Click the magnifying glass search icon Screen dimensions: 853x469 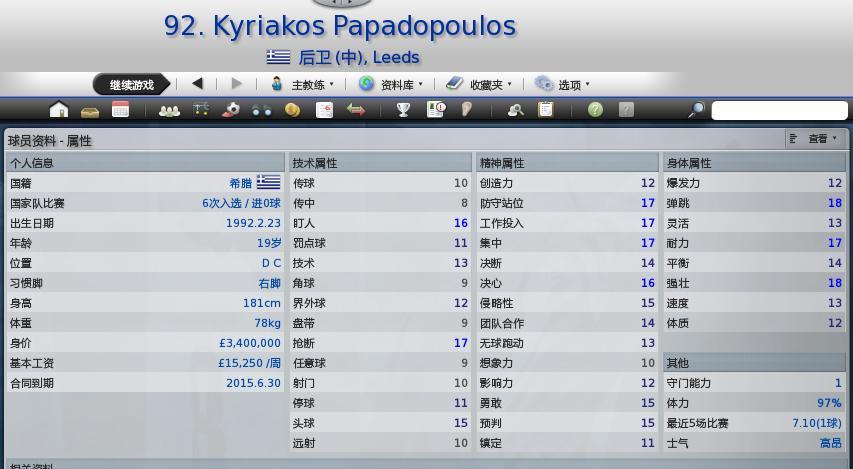click(x=696, y=110)
